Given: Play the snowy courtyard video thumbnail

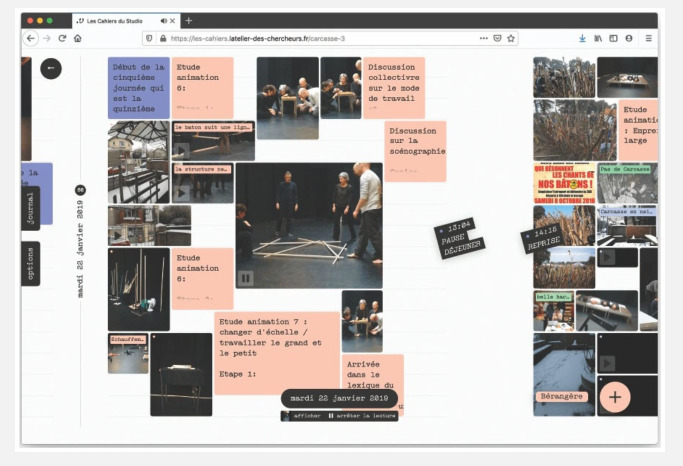Looking at the screenshot, I should point(117,236).
